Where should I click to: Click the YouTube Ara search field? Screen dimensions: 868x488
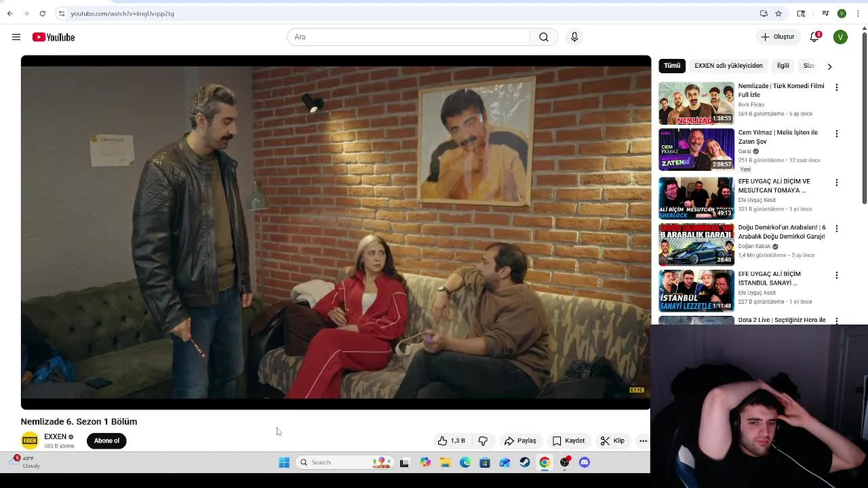(408, 37)
